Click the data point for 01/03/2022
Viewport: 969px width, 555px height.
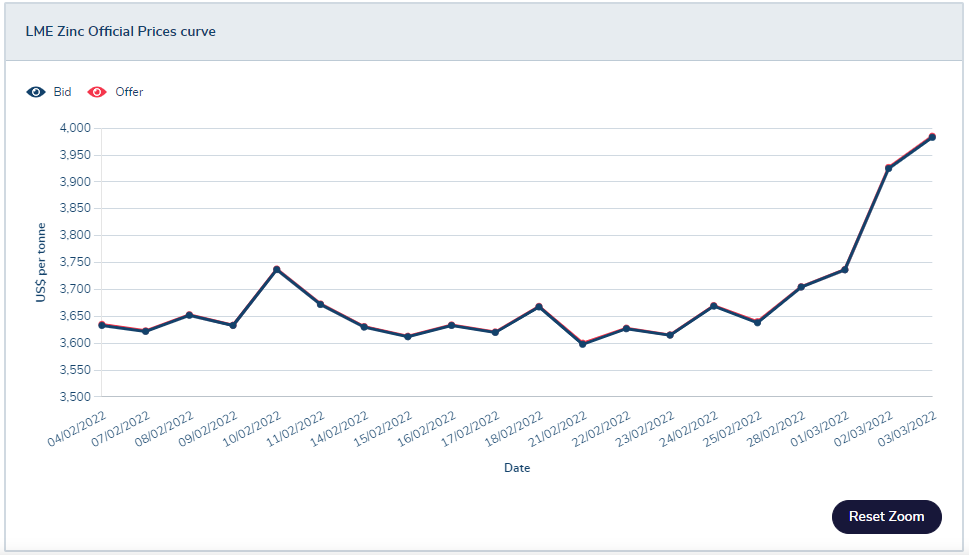(x=845, y=269)
